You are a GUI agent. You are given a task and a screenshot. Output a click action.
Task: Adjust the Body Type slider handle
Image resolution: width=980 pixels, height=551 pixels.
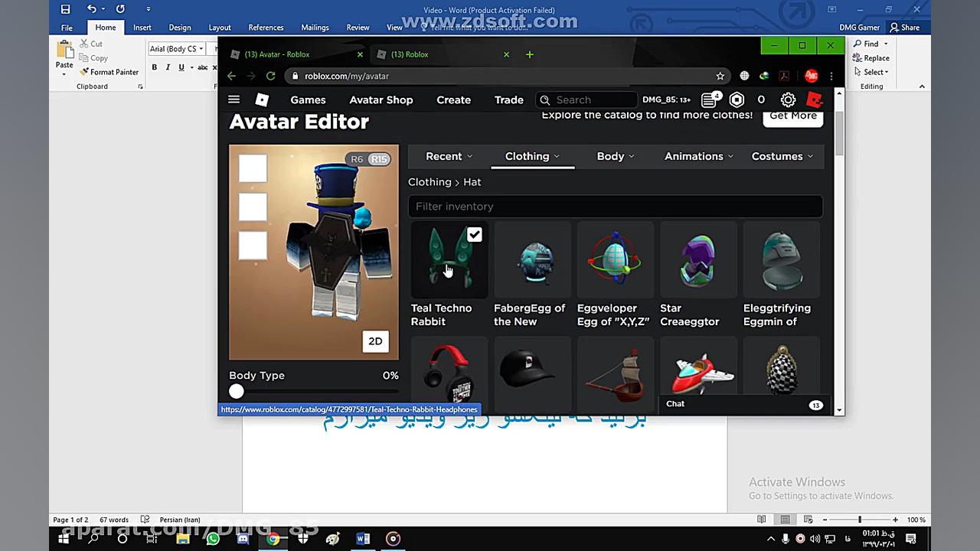(237, 392)
